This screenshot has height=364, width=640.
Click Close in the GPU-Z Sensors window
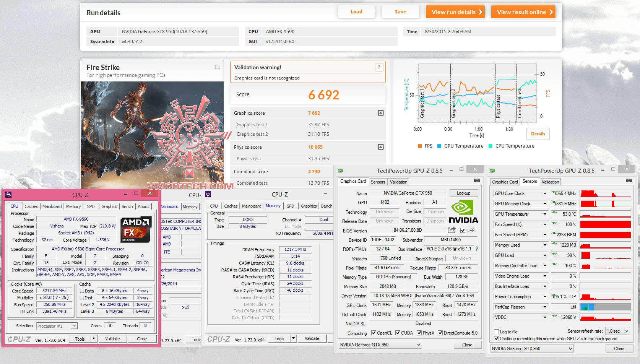click(619, 349)
